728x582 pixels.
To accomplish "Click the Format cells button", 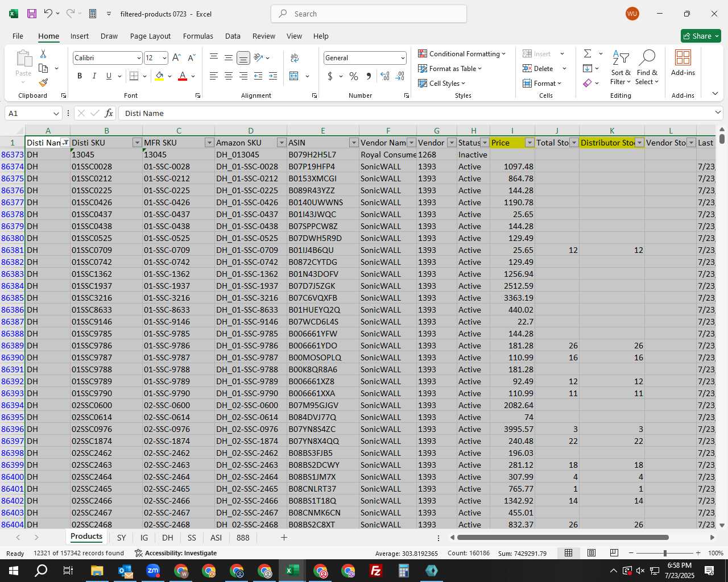I will coord(542,83).
